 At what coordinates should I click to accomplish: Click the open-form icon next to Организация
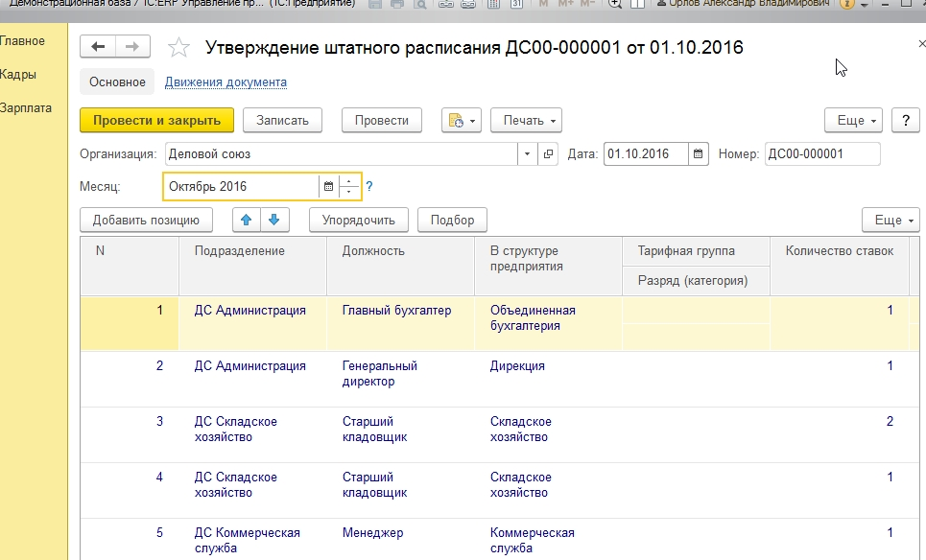point(549,153)
